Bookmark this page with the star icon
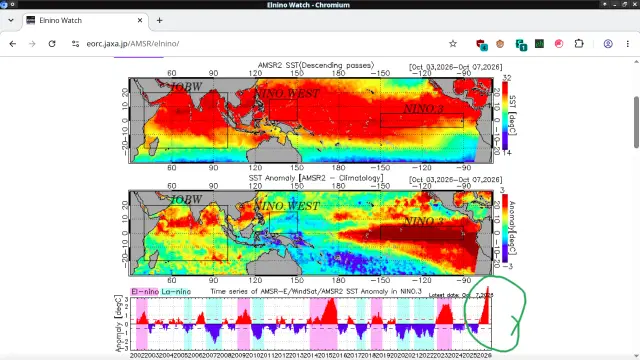Image resolution: width=640 pixels, height=360 pixels. pyautogui.click(x=453, y=44)
